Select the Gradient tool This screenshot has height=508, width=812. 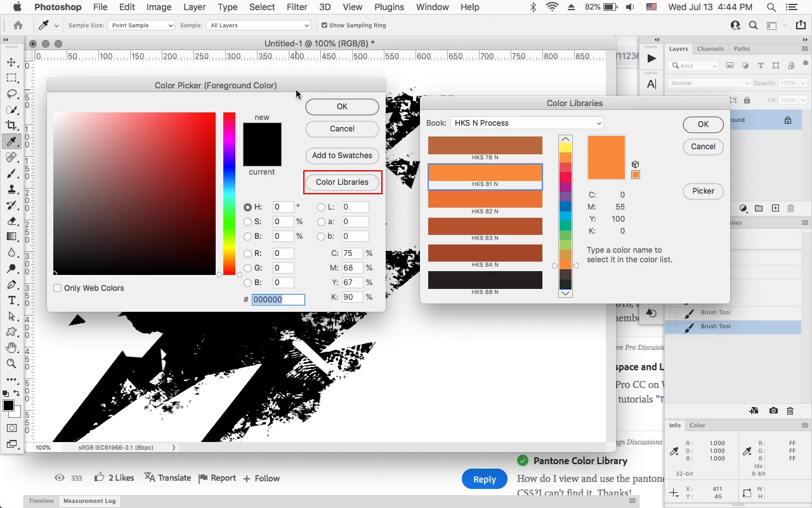click(11, 237)
